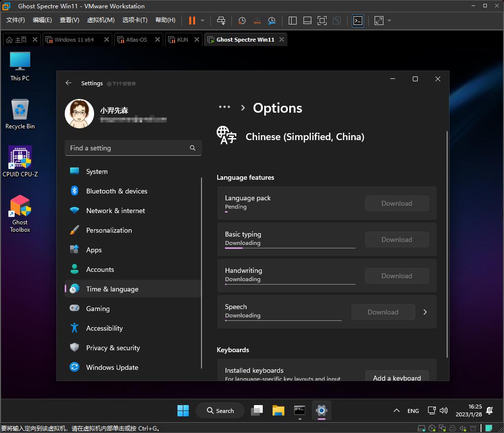
Task: Click the virtual network adapter status icon
Action: click(x=443, y=428)
